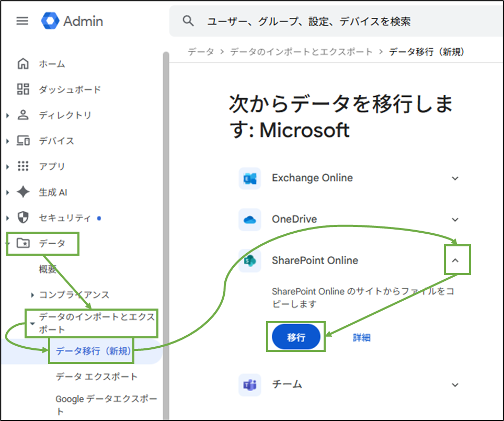Screen dimensions: 504x421
Task: Open ダッシュボード in the sidebar
Action: 70,89
